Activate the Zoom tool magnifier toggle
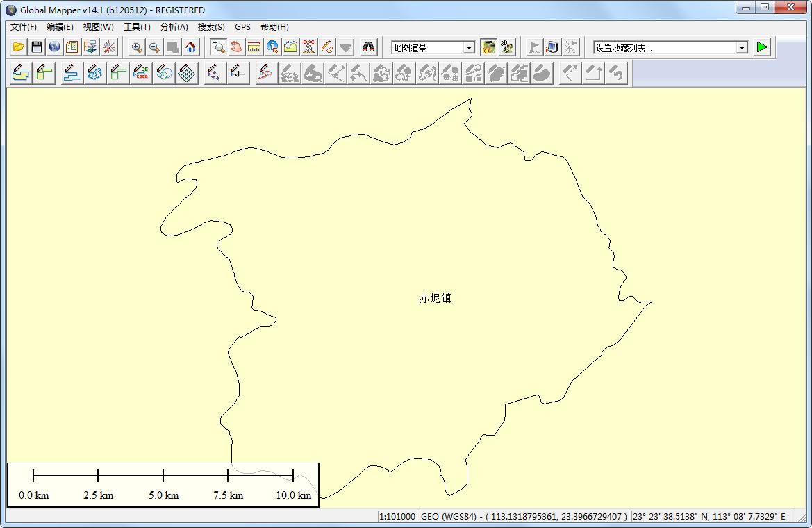This screenshot has height=528, width=812. (218, 47)
